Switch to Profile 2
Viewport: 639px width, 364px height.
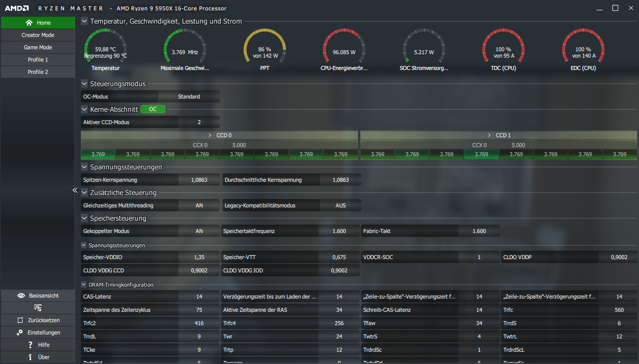[x=37, y=72]
